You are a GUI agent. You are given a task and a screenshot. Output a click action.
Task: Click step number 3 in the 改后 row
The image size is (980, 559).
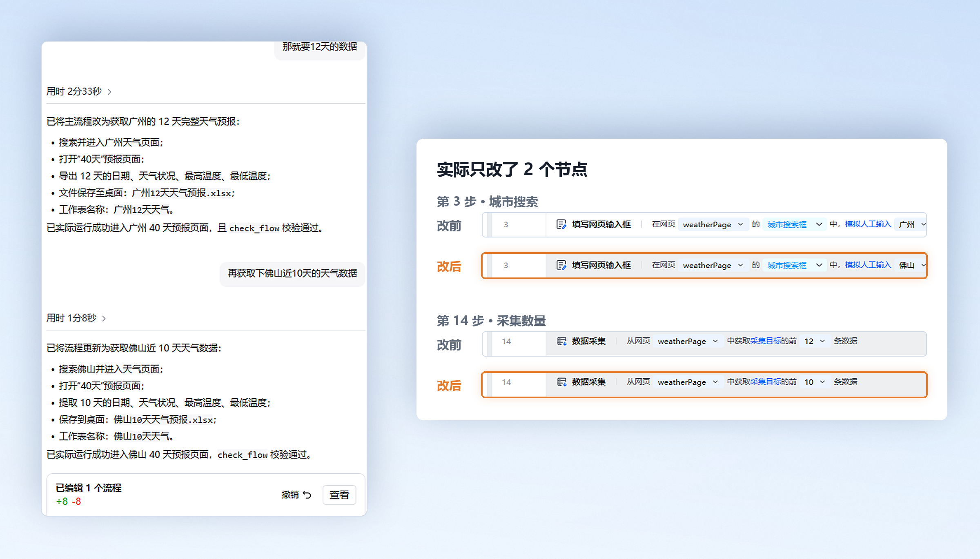pos(506,265)
